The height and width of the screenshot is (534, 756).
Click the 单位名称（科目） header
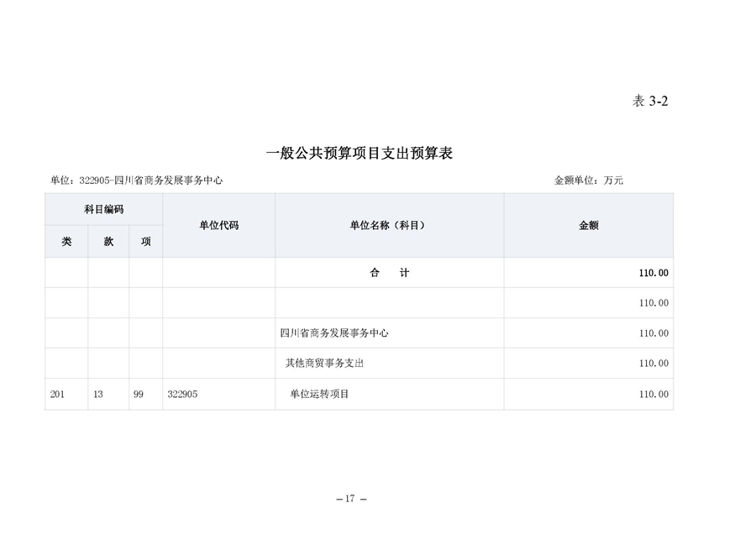(x=387, y=225)
